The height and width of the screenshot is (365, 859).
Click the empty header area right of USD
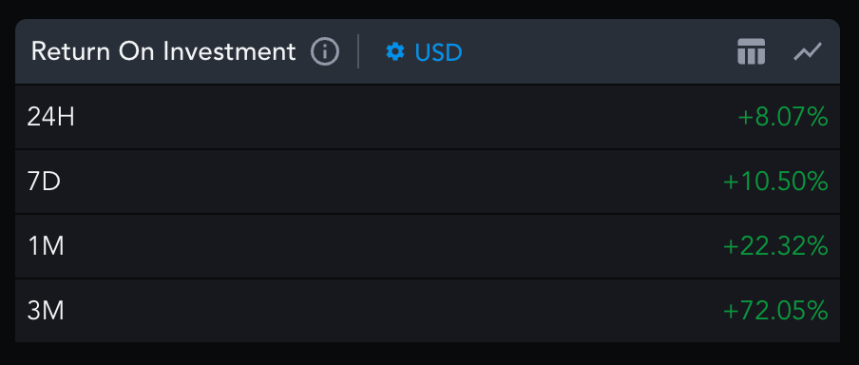(x=600, y=52)
